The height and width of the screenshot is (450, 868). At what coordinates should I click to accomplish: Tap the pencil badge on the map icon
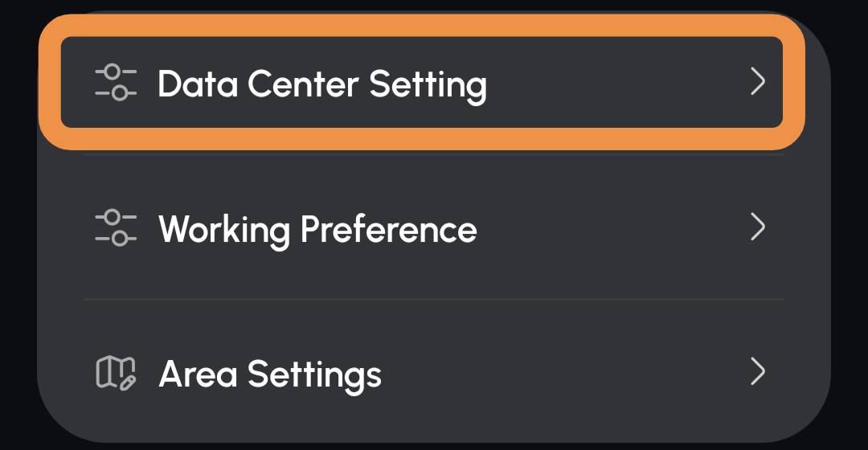128,382
